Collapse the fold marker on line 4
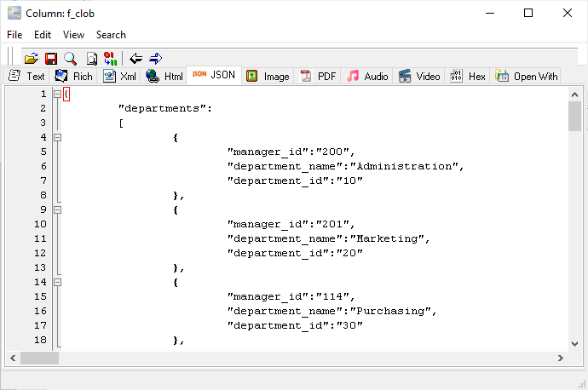The width and height of the screenshot is (588, 390). coord(57,137)
